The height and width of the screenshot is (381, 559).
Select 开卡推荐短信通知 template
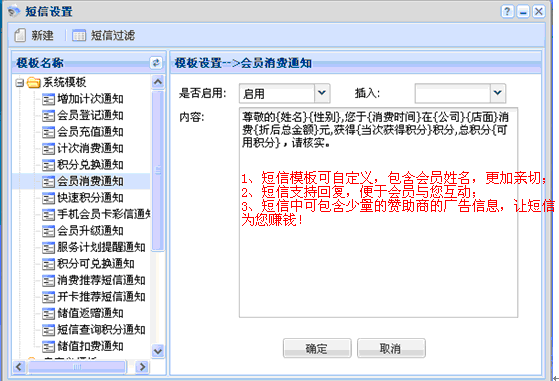pos(101,296)
